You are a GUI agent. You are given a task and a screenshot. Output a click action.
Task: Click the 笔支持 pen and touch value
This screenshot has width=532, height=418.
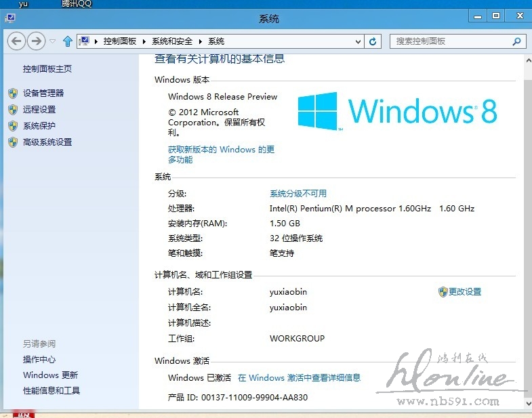pyautogui.click(x=282, y=253)
